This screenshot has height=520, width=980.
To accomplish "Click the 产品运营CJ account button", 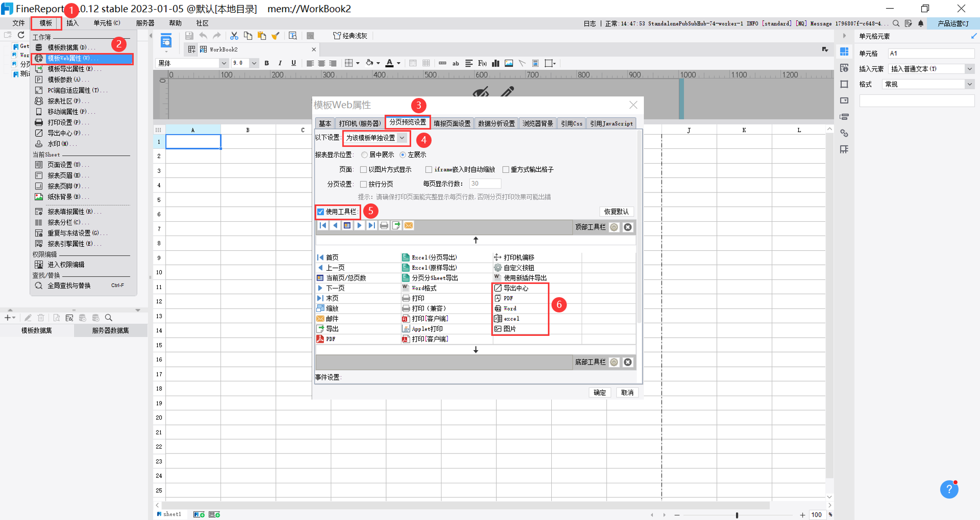I will 953,24.
